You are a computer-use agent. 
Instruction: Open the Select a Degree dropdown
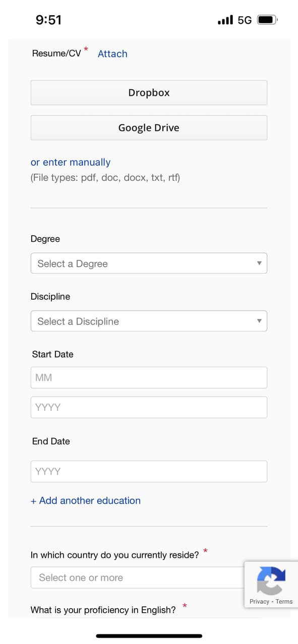click(x=149, y=263)
